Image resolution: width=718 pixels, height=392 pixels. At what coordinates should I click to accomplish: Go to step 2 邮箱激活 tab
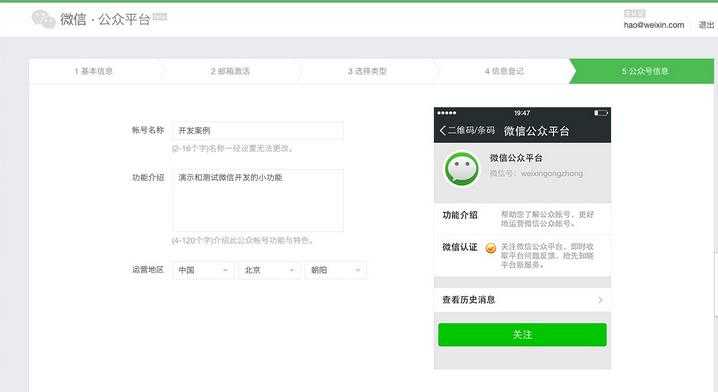tap(230, 71)
